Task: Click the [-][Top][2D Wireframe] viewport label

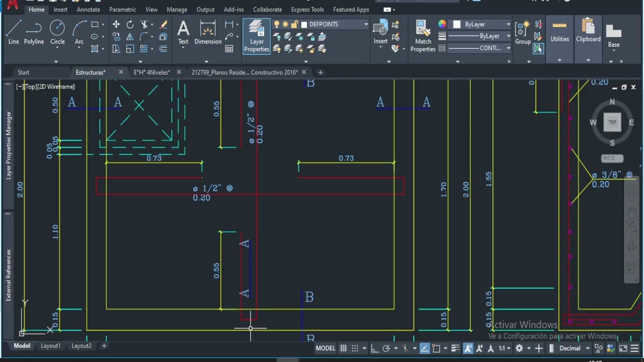Action: point(45,87)
